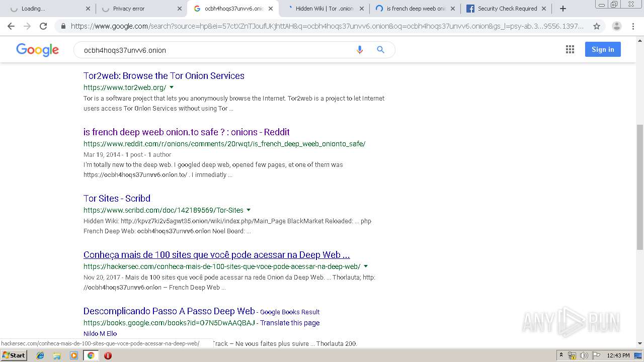Open a new browser tab
Image resolution: width=644 pixels, height=362 pixels.
pyautogui.click(x=563, y=9)
